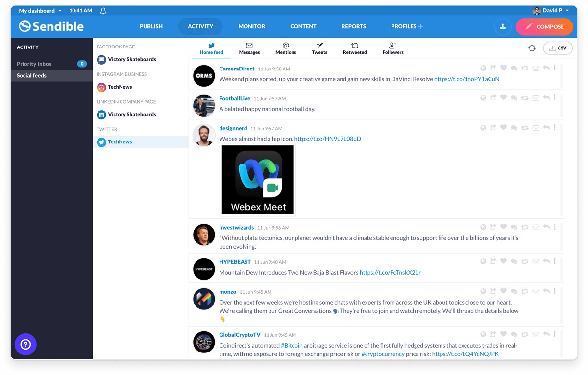Click the monzo profile avatar
Screen dimensions: 588x375
[204, 299]
